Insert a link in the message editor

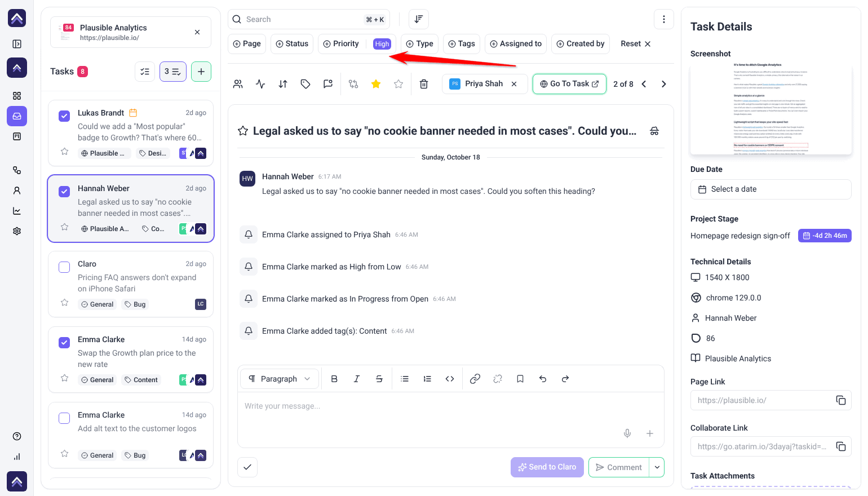pos(475,379)
